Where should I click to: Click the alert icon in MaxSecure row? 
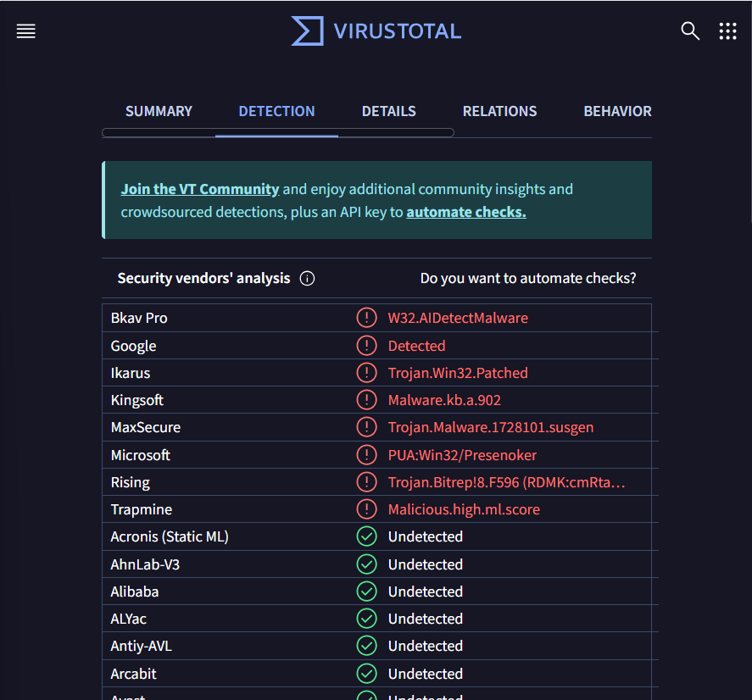click(x=366, y=427)
